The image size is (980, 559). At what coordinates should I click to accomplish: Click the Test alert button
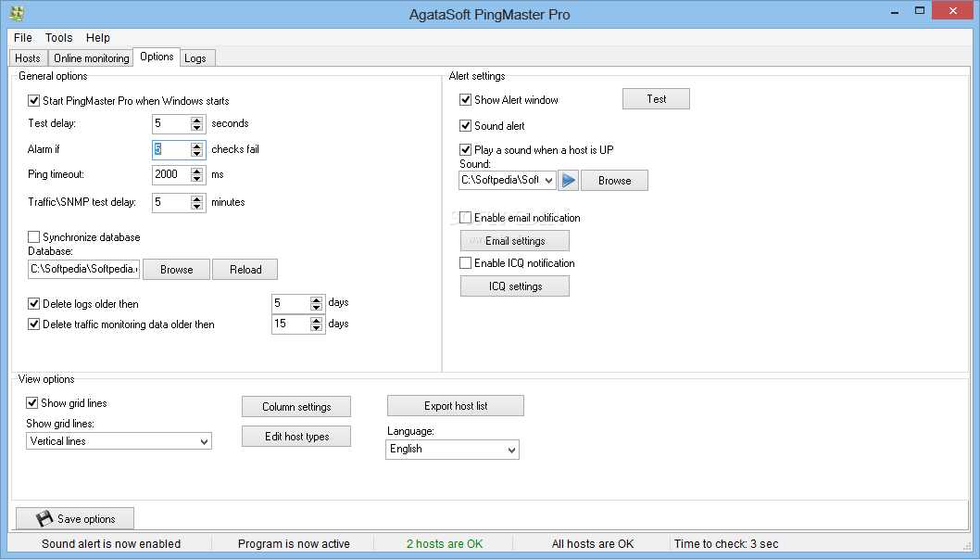click(x=656, y=99)
